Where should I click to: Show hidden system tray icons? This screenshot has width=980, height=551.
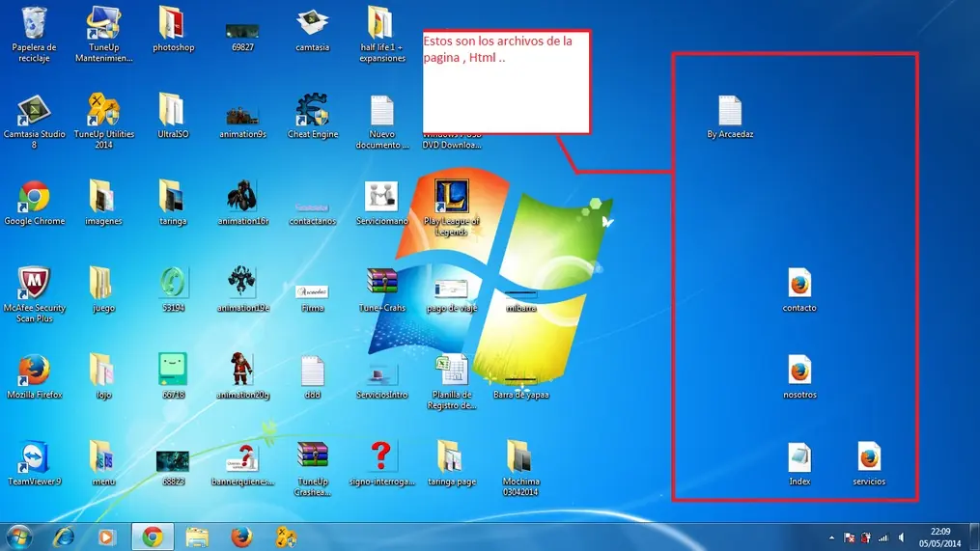point(831,537)
